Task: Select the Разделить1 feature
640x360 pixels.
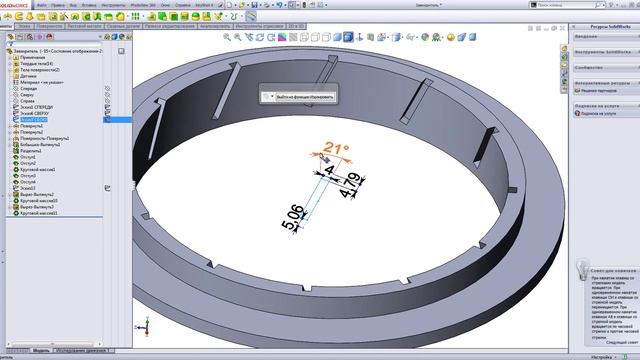Action: (x=31, y=151)
